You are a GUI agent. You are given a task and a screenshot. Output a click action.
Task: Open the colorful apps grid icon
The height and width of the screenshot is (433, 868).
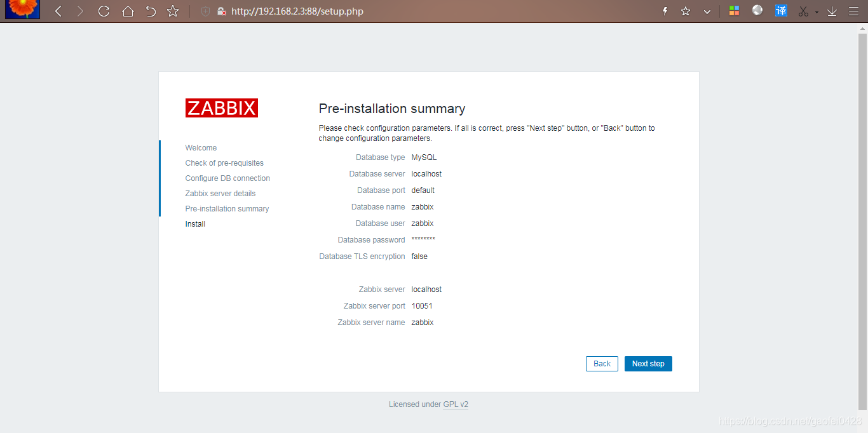pyautogui.click(x=734, y=11)
